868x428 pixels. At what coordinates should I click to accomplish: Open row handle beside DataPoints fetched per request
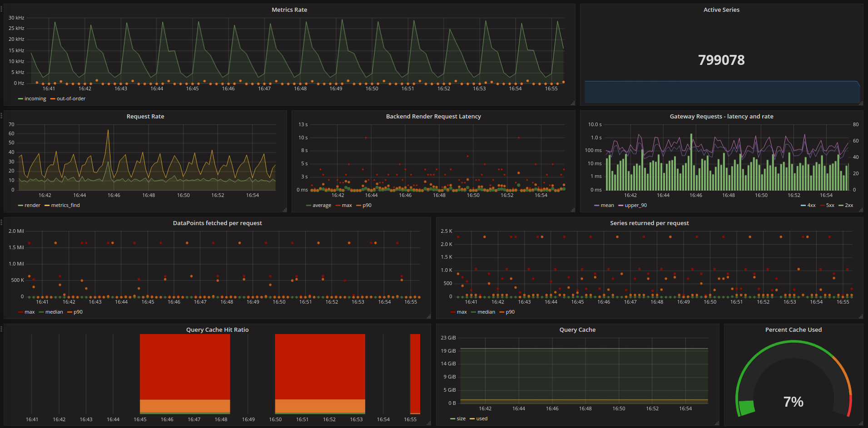1,221
